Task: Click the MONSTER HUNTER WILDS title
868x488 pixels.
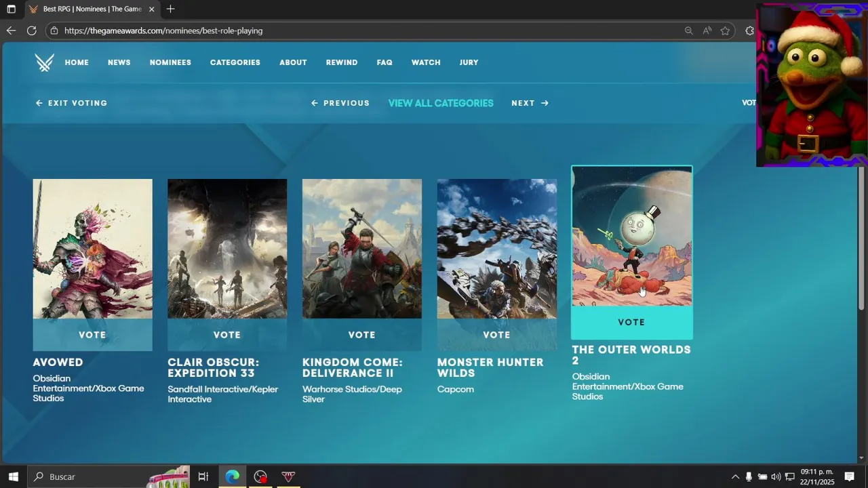Action: coord(490,367)
